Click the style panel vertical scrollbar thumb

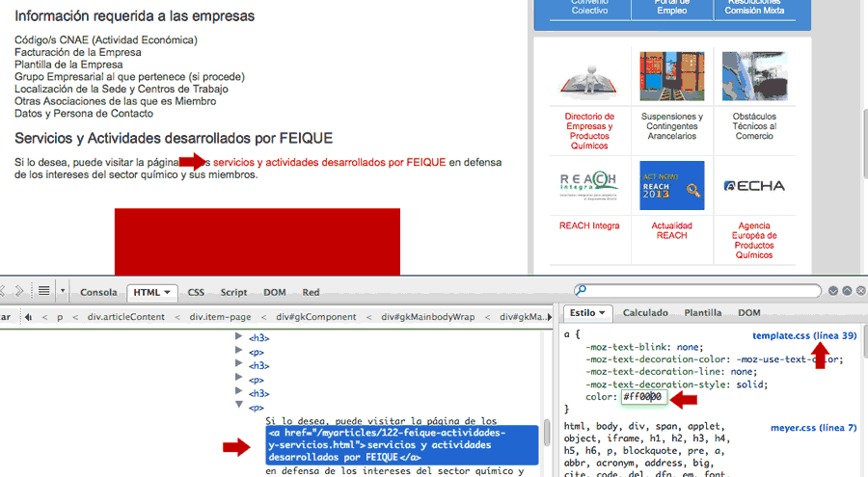865,341
